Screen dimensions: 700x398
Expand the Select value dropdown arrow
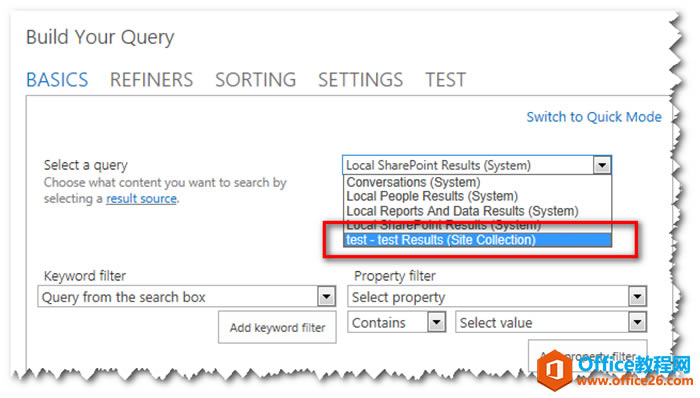tap(637, 322)
